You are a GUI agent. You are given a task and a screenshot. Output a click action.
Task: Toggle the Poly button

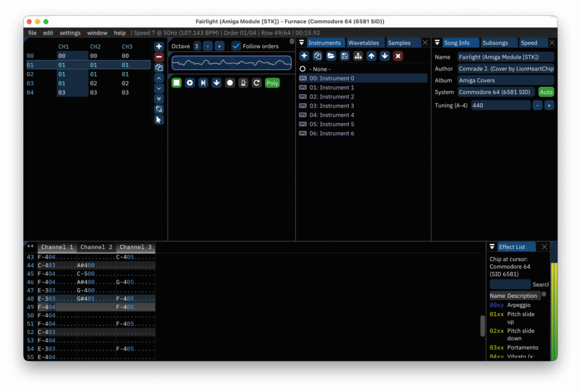point(272,83)
